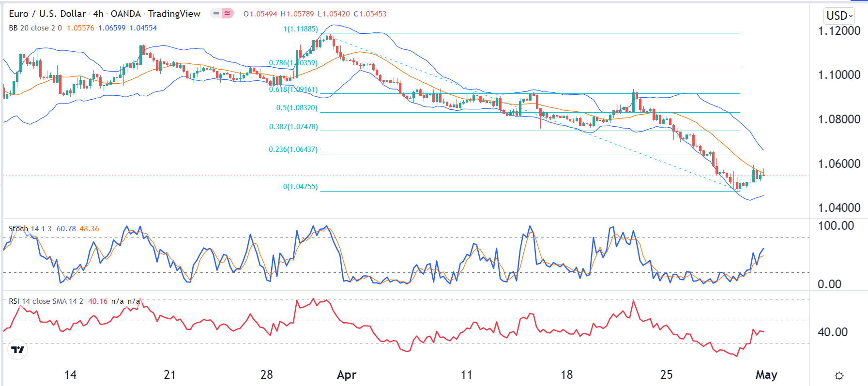868x386 pixels.
Task: Select the BB 20 close 2 0 indicator legend
Action: [x=35, y=28]
